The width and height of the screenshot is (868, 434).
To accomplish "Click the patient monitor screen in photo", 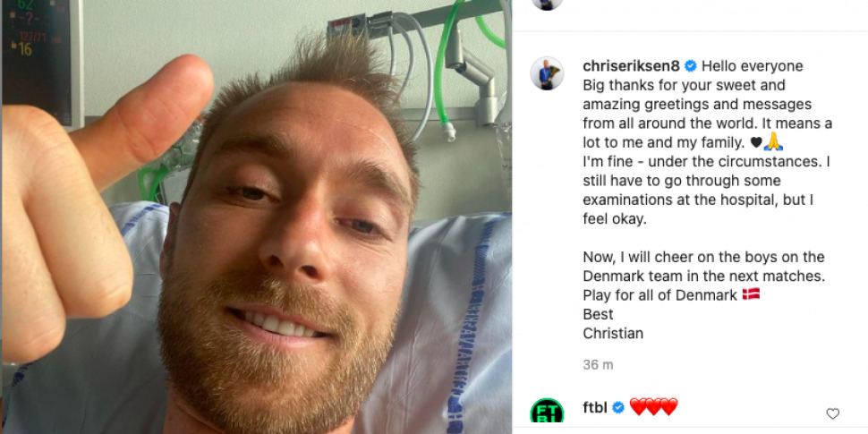I will 38,61.
